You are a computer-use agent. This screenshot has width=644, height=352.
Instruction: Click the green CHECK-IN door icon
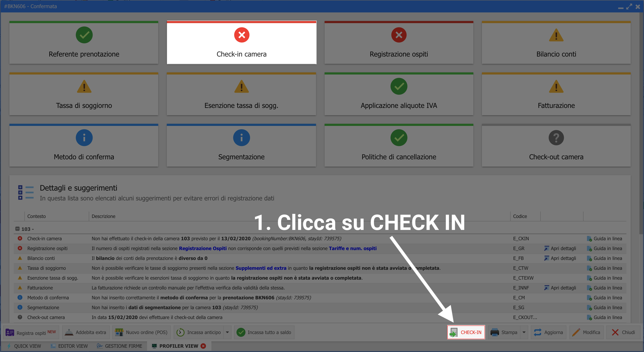[x=453, y=333]
